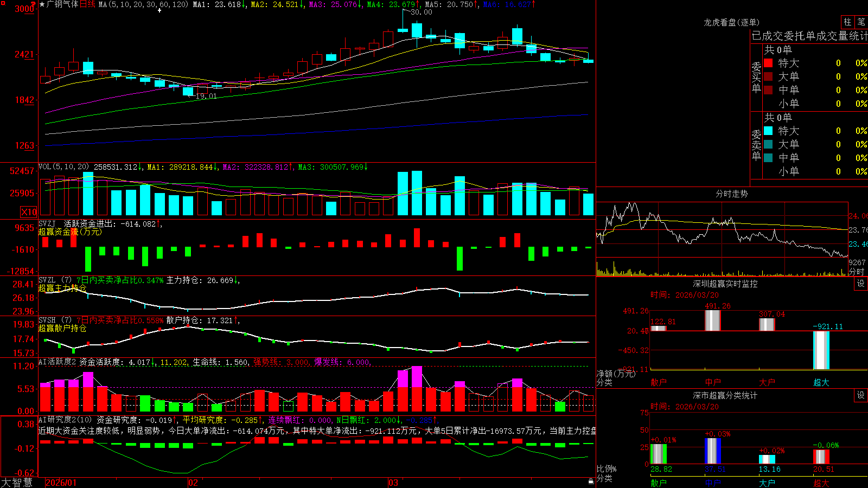Click the 广钢气体 stock name

[63, 4]
